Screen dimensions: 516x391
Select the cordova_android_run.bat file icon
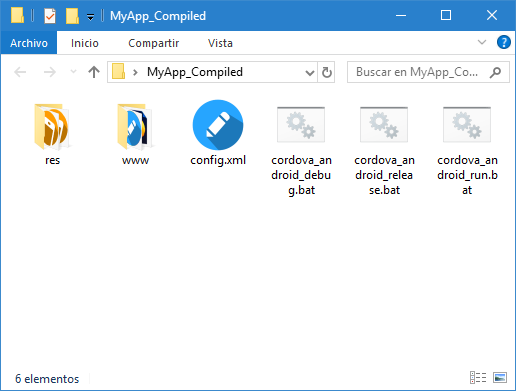click(467, 125)
